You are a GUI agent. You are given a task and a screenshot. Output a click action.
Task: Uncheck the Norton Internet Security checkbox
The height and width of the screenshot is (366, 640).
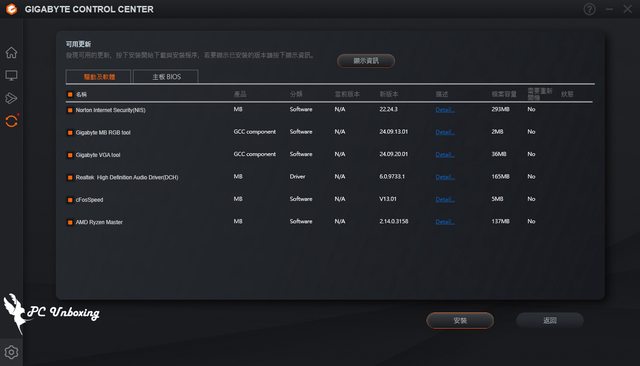[70, 110]
